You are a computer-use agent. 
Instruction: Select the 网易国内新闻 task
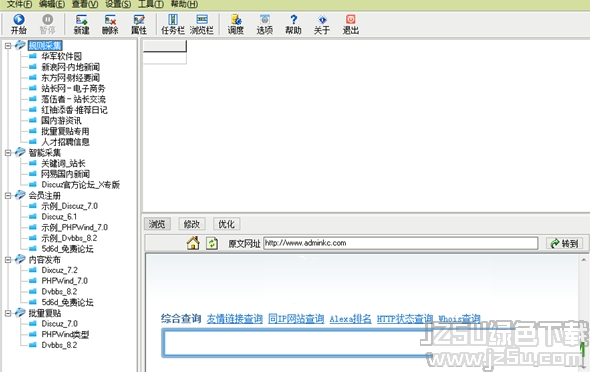(65, 174)
